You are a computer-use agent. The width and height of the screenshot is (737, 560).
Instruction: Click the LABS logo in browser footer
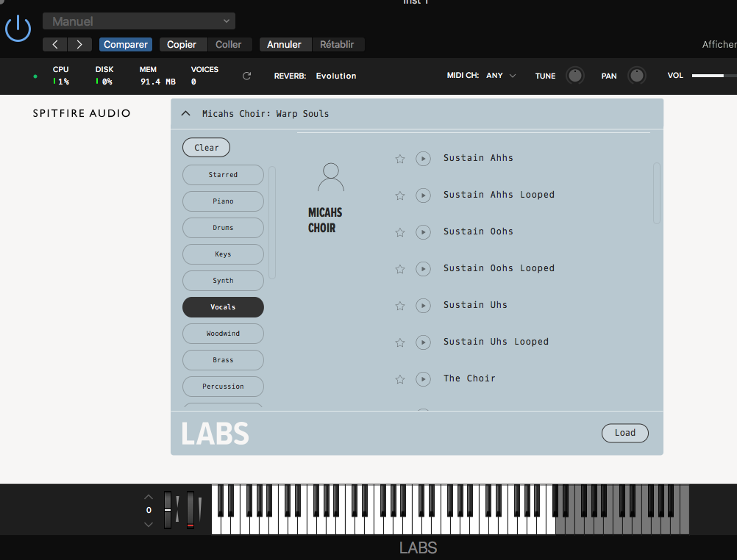click(x=216, y=433)
